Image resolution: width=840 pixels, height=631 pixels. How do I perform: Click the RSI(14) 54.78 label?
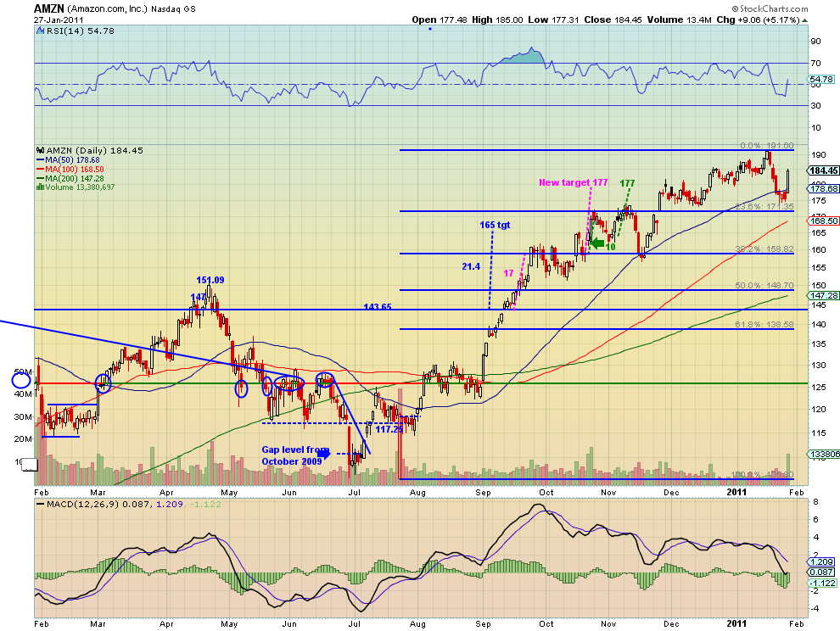[x=81, y=31]
